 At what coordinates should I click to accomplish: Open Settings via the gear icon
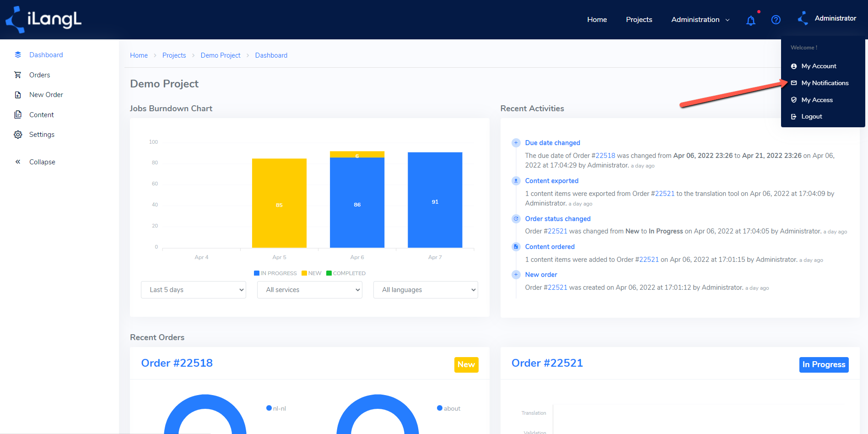[x=18, y=135]
